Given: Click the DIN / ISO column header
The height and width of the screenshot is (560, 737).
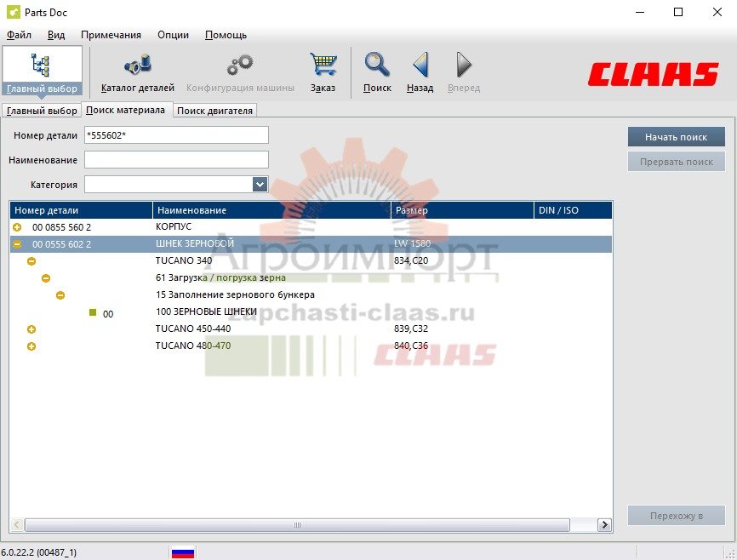Looking at the screenshot, I should coord(573,210).
